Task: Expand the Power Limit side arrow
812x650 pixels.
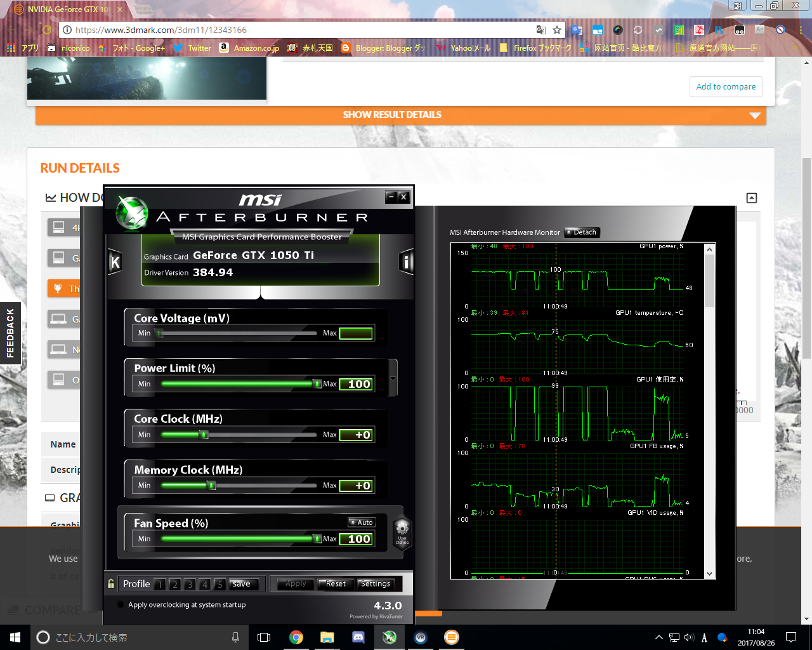Action: tap(393, 378)
